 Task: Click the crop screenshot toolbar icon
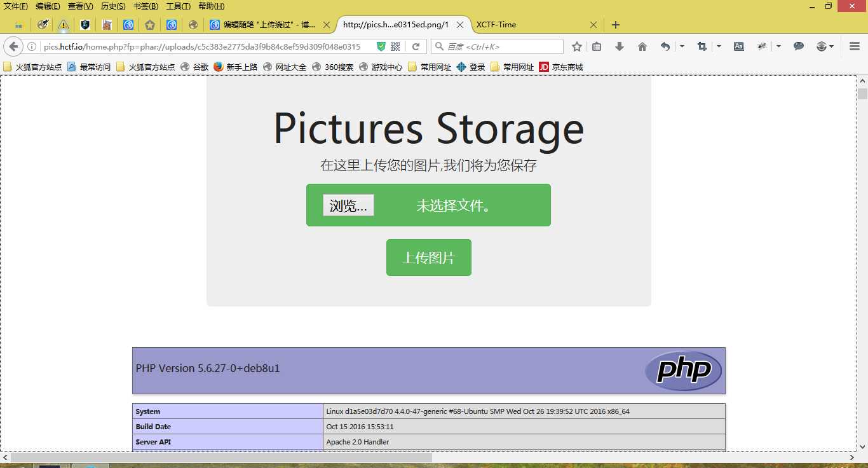coord(702,46)
